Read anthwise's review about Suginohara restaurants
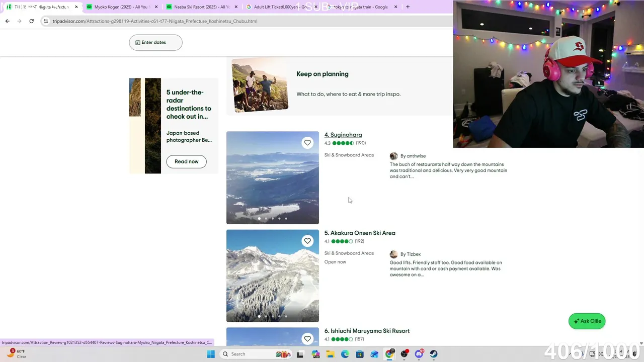Viewport: 644px width, 362px height. [x=448, y=170]
